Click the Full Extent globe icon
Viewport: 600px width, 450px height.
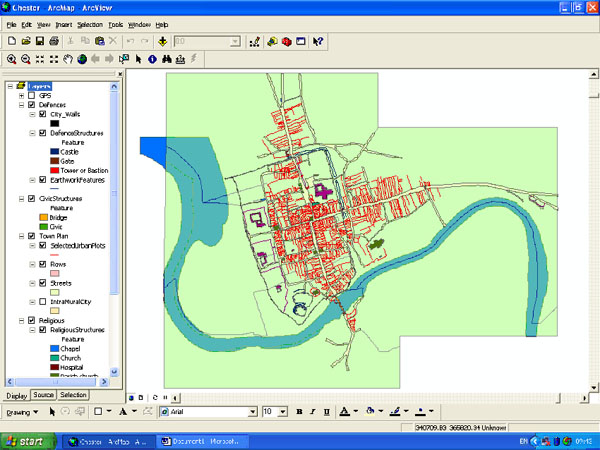click(82, 59)
